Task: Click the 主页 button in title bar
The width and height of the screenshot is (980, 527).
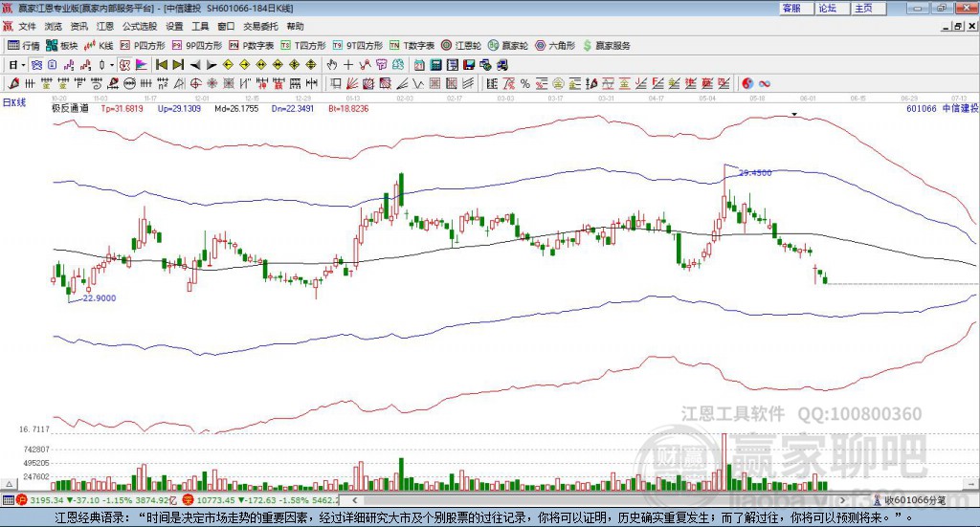Action: point(868,8)
